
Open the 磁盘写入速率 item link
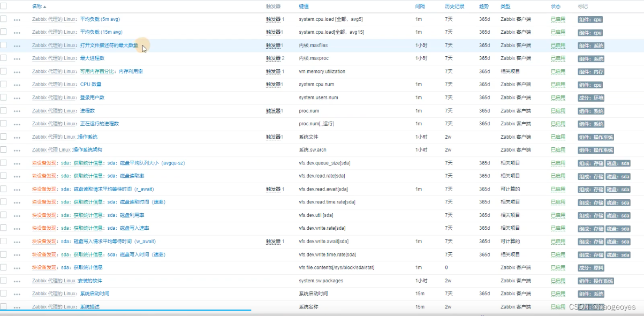[133, 228]
